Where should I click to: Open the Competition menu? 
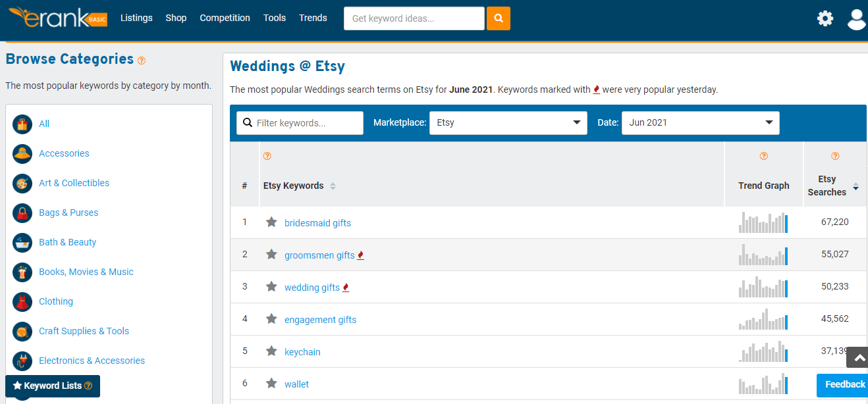[x=225, y=18]
